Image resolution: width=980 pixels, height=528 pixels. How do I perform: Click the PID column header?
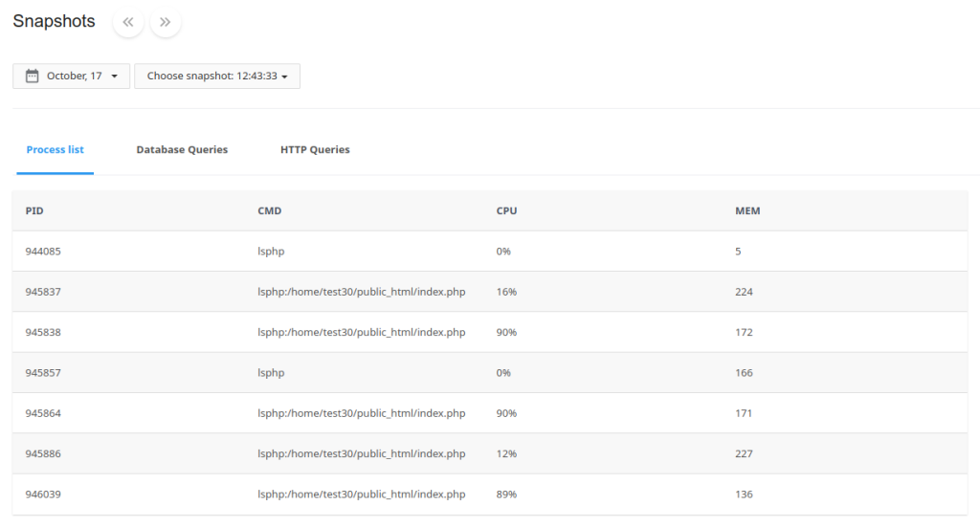[x=34, y=210]
